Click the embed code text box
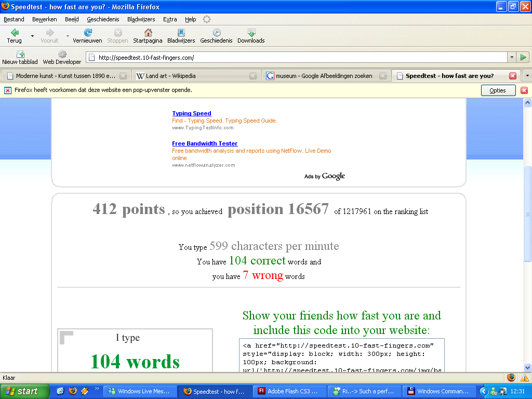The image size is (532, 399). tap(342, 356)
